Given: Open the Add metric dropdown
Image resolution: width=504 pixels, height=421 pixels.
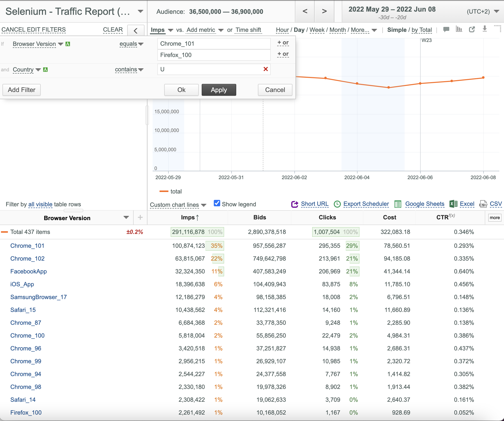Looking at the screenshot, I should point(221,30).
